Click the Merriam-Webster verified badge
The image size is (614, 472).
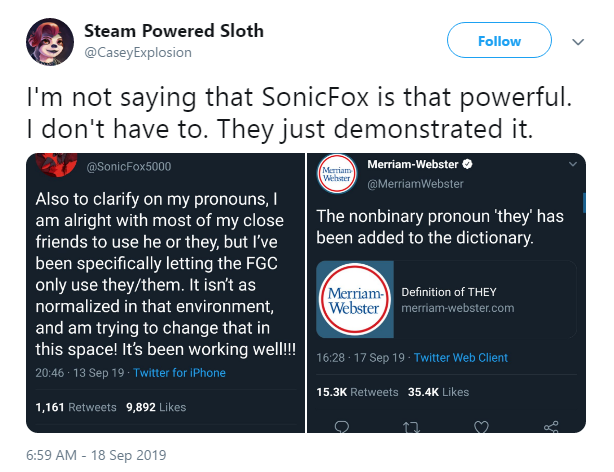(x=467, y=164)
